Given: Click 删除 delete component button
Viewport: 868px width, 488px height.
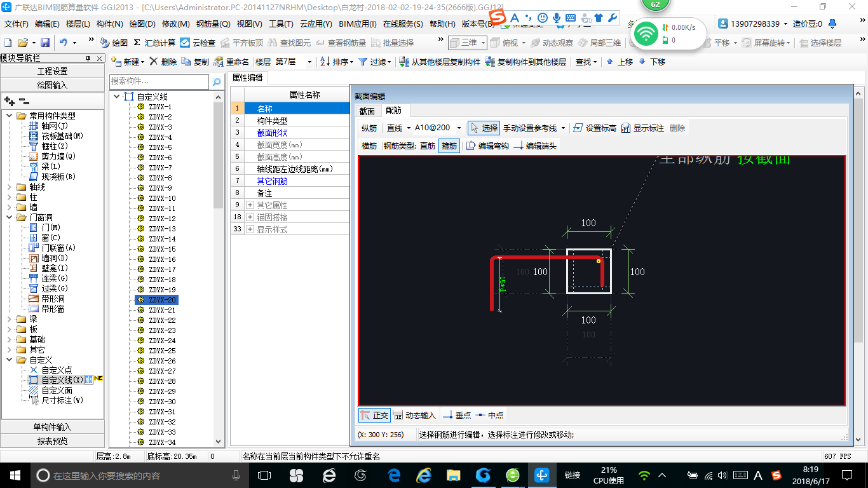Looking at the screenshot, I should 163,62.
